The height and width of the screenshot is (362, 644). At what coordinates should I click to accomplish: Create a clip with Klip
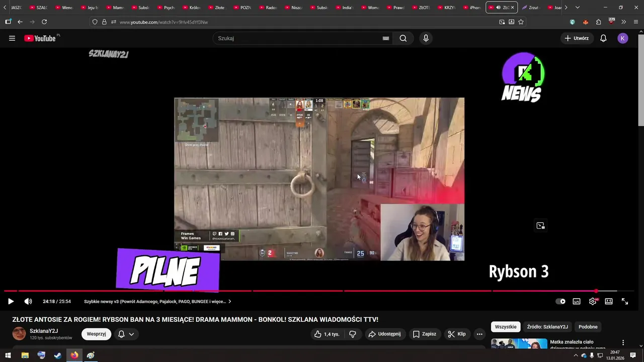click(x=457, y=334)
